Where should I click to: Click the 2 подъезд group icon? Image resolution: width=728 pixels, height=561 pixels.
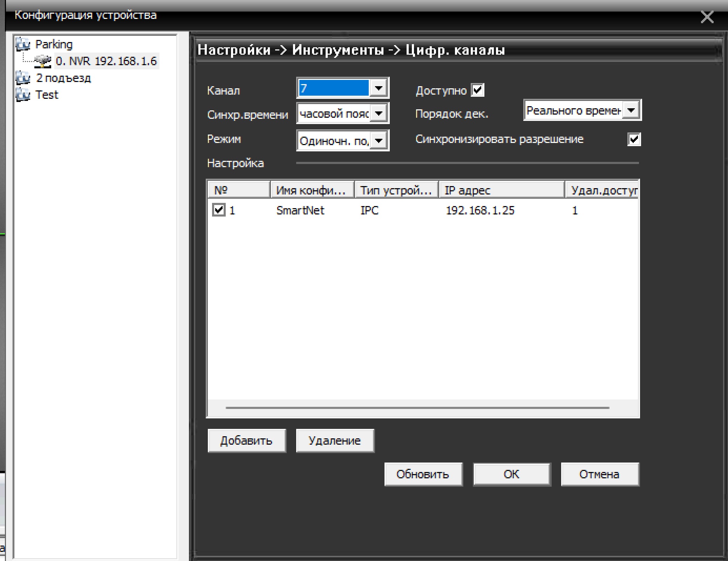[x=23, y=78]
